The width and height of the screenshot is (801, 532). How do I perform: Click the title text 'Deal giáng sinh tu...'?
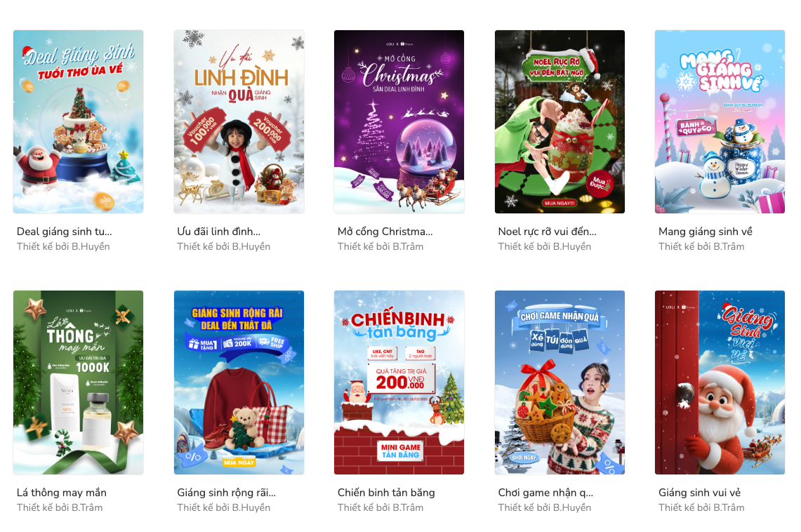coord(65,232)
